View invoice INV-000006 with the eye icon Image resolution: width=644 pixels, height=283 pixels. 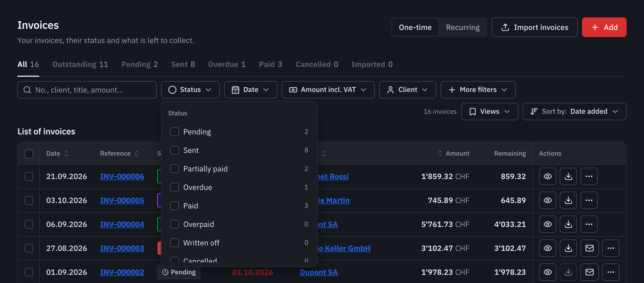547,176
